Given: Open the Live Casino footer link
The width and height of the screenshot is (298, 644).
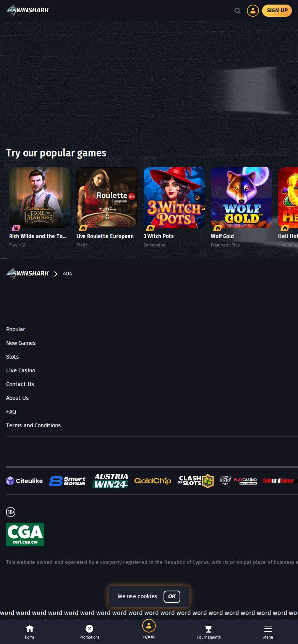Looking at the screenshot, I should [x=21, y=370].
